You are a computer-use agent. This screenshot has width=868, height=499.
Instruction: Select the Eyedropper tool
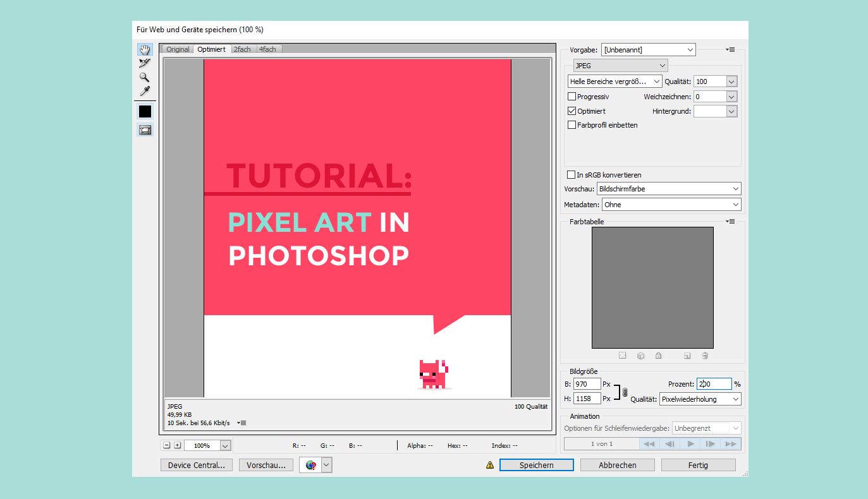(x=145, y=91)
